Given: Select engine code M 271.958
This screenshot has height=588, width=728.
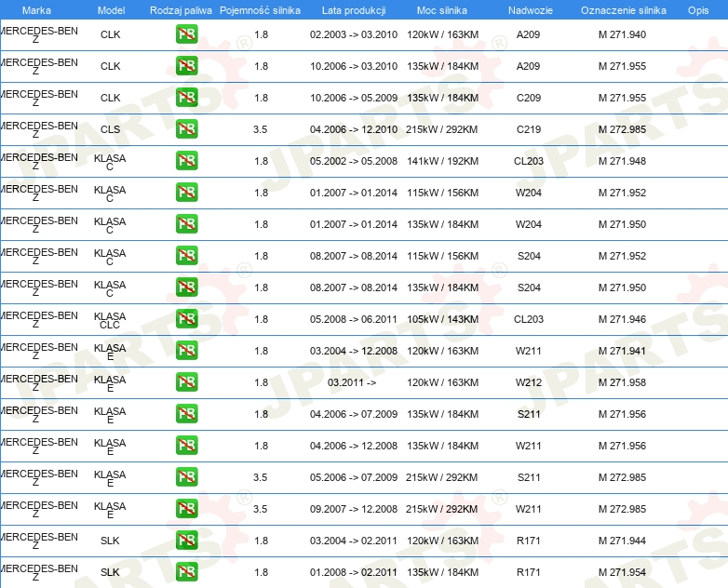Looking at the screenshot, I should pos(622,382).
